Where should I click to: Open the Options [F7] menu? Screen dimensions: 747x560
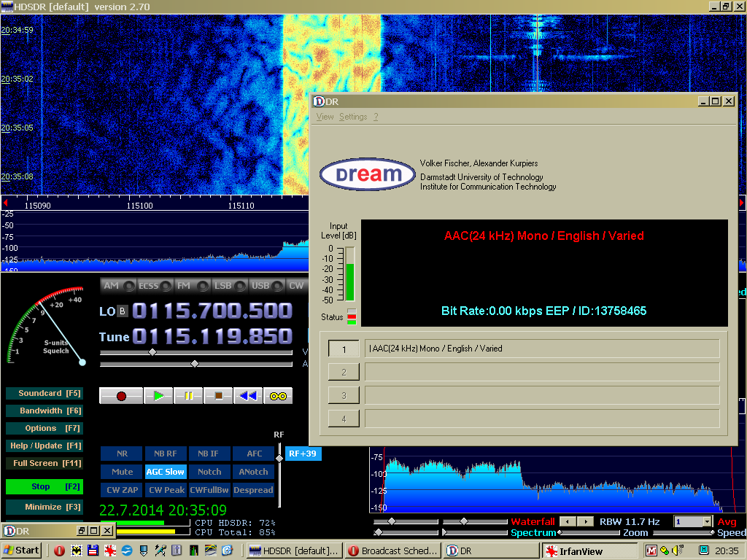(44, 429)
